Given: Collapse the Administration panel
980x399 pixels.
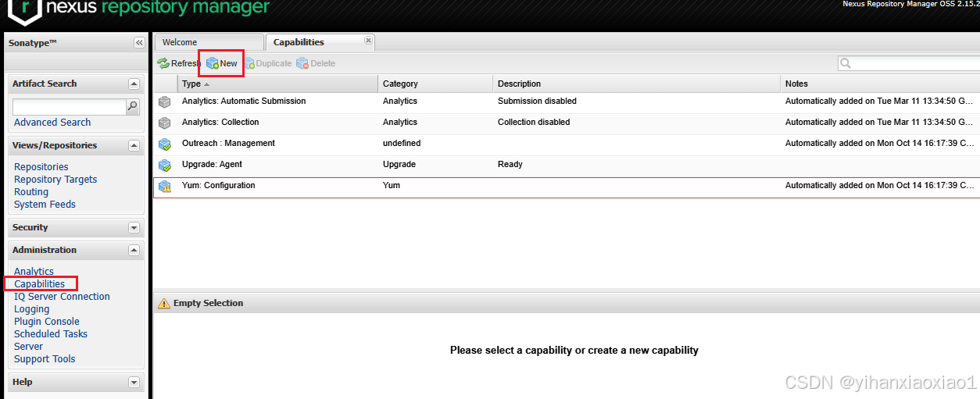Looking at the screenshot, I should coord(134,250).
